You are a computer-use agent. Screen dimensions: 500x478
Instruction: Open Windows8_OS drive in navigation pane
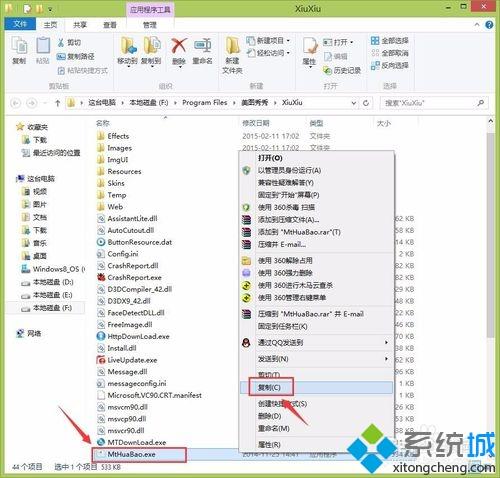53,269
